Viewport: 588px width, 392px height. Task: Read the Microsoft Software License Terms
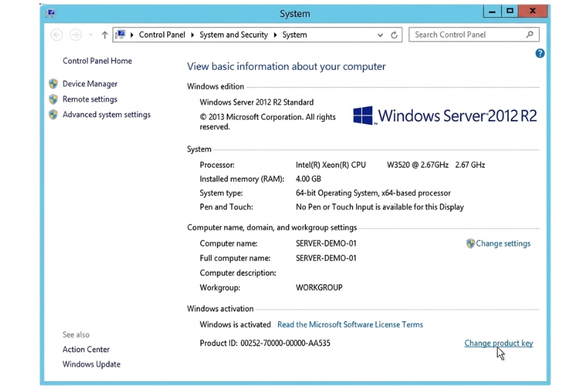click(x=350, y=325)
